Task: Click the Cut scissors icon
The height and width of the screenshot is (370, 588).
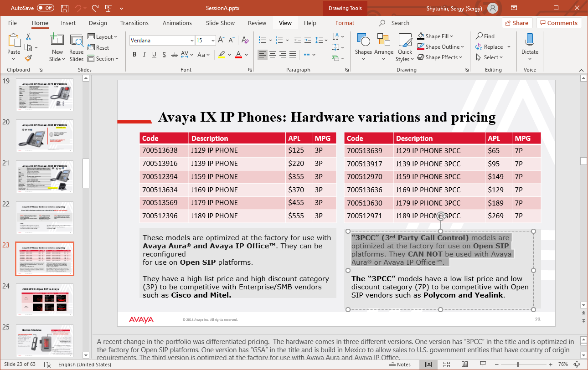Action: tap(28, 37)
